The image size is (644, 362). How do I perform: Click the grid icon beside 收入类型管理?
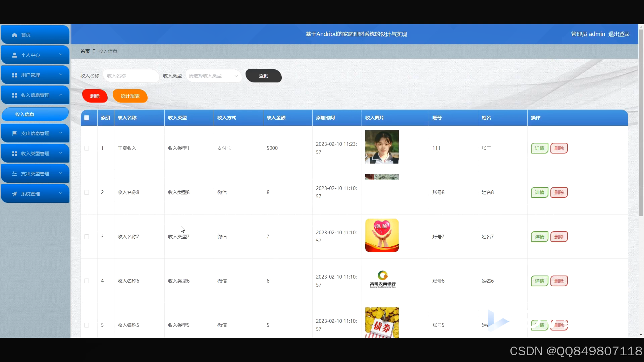(14, 154)
